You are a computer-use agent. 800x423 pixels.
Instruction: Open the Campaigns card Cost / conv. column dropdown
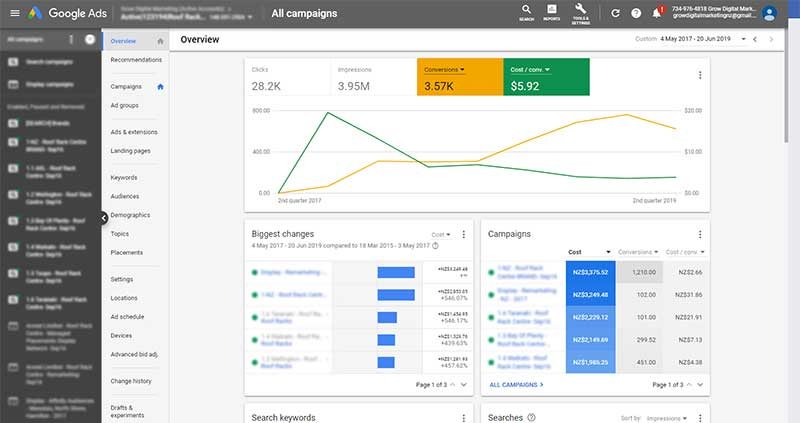685,252
